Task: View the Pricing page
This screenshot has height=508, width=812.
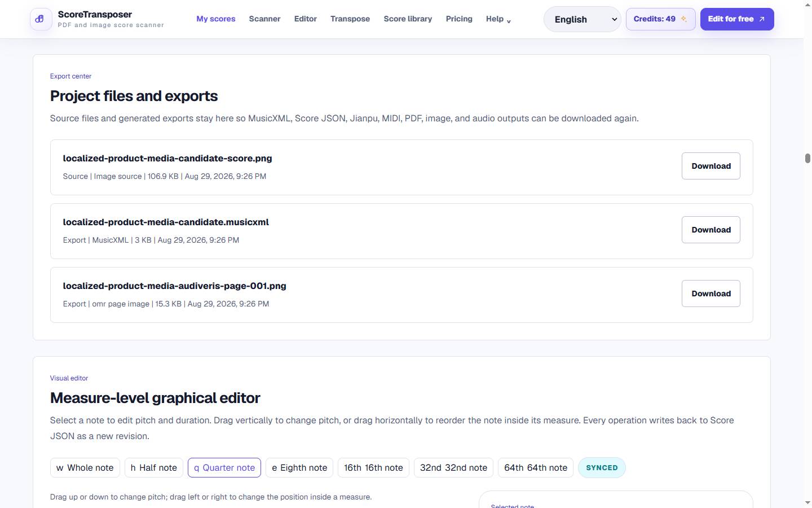Action: 459,19
